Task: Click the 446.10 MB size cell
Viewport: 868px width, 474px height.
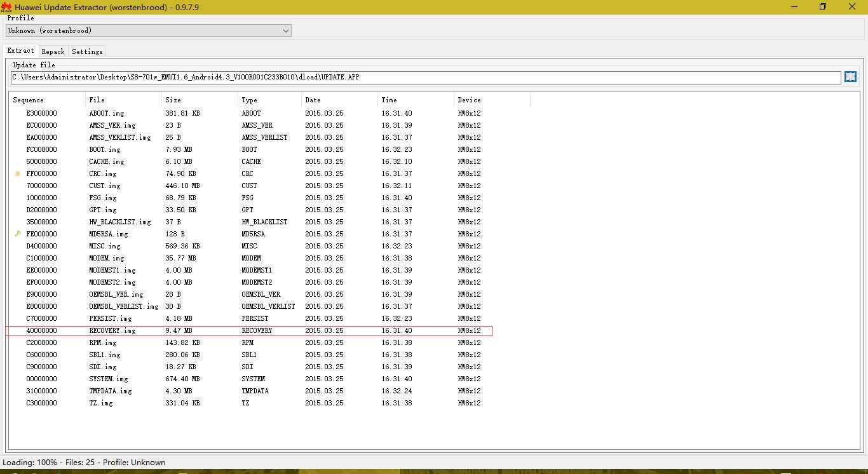Action: [182, 186]
